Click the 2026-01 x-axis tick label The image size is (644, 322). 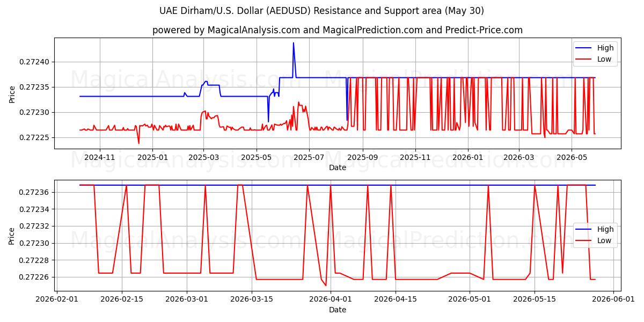click(x=467, y=158)
